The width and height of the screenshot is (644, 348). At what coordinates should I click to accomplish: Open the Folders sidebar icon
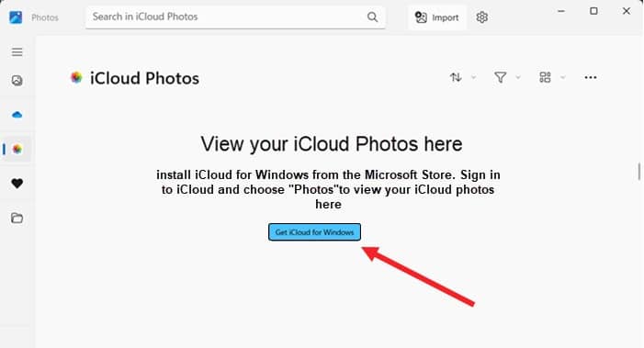17,218
